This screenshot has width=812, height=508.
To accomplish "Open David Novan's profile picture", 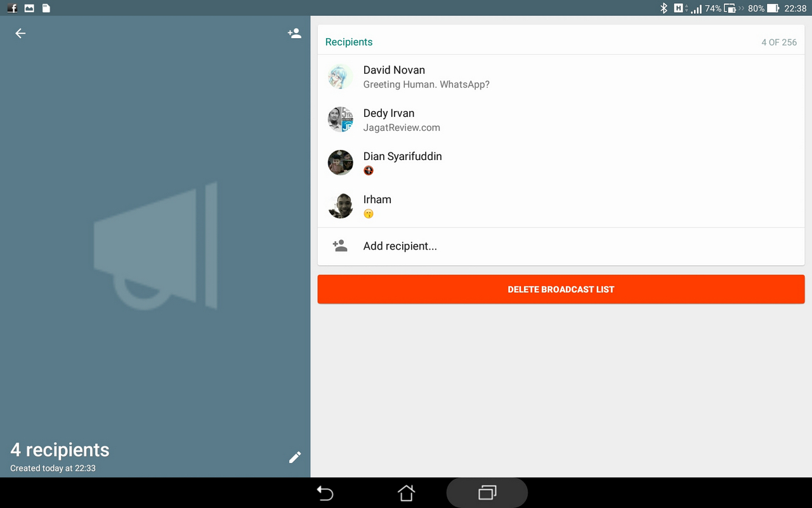I will pos(341,76).
